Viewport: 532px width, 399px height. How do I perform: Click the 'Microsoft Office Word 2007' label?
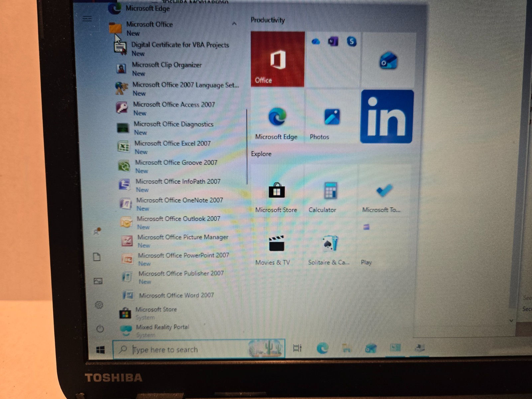(176, 295)
